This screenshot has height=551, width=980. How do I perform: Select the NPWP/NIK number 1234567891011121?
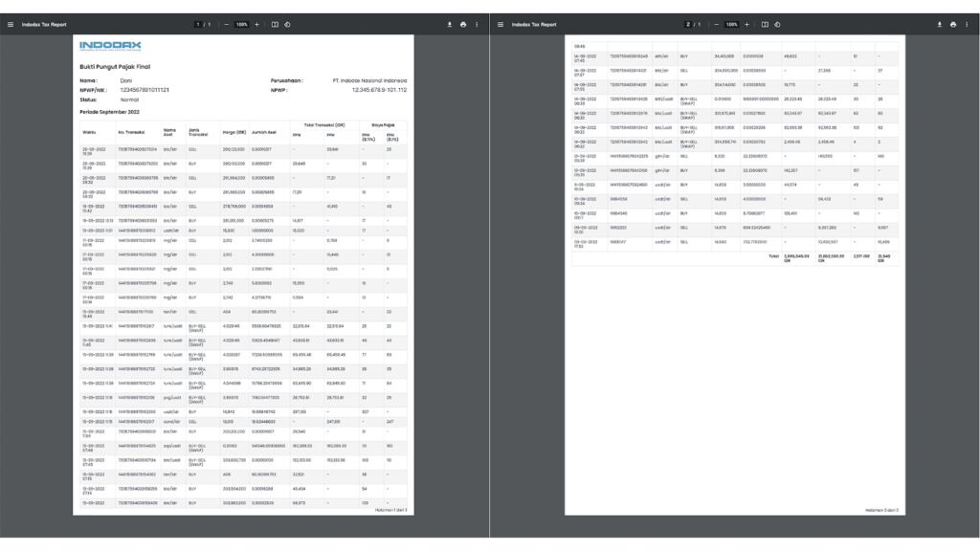(145, 90)
